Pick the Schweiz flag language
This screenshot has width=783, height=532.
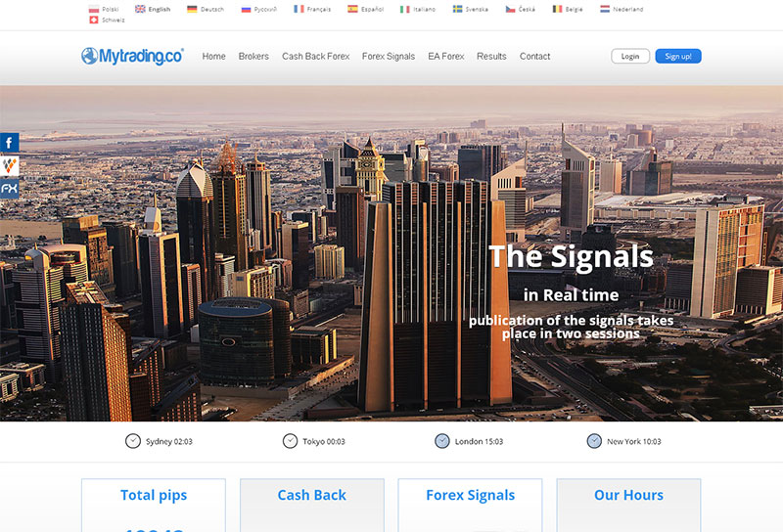pos(93,20)
